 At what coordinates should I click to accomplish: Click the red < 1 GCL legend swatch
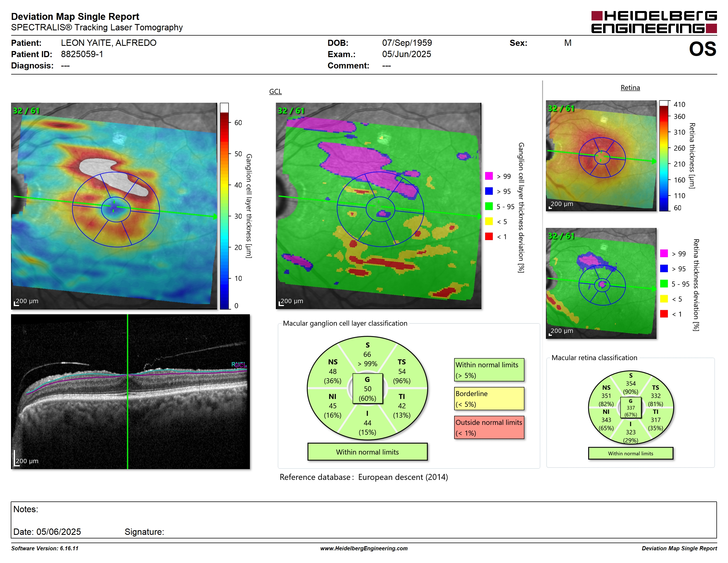[x=489, y=236]
